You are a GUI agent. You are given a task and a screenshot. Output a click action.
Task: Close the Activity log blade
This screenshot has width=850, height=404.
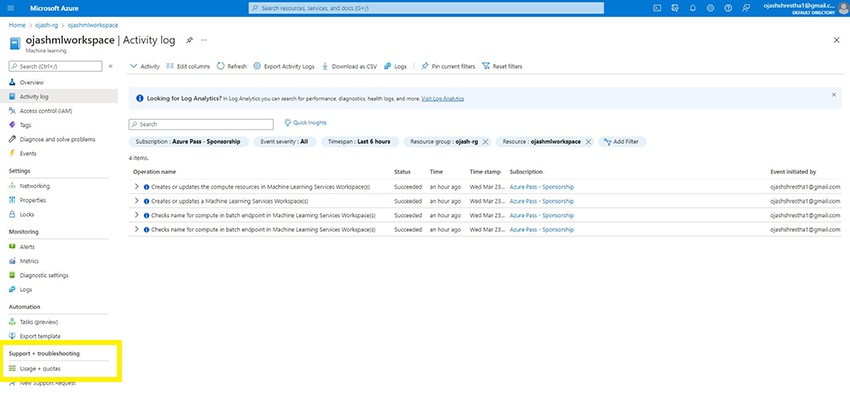[836, 40]
